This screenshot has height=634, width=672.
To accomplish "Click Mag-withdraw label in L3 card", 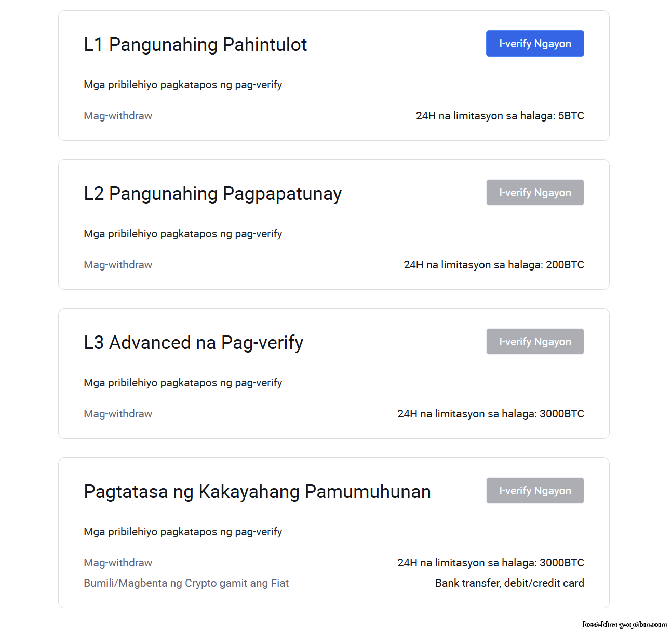I will (x=118, y=414).
